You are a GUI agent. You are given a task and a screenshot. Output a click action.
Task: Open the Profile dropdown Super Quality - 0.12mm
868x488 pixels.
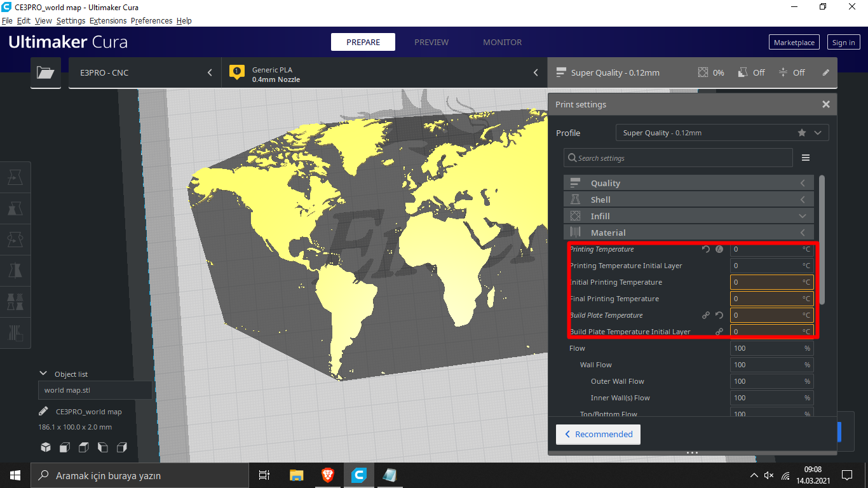point(722,133)
